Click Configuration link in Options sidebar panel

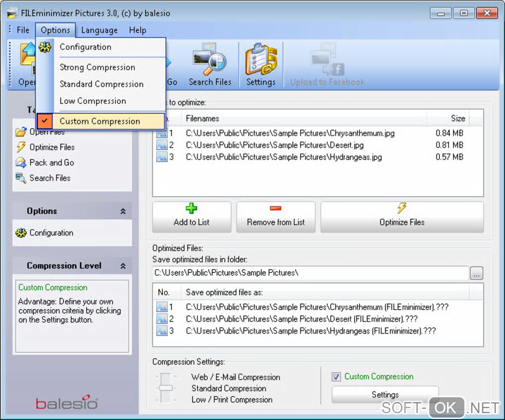51,233
